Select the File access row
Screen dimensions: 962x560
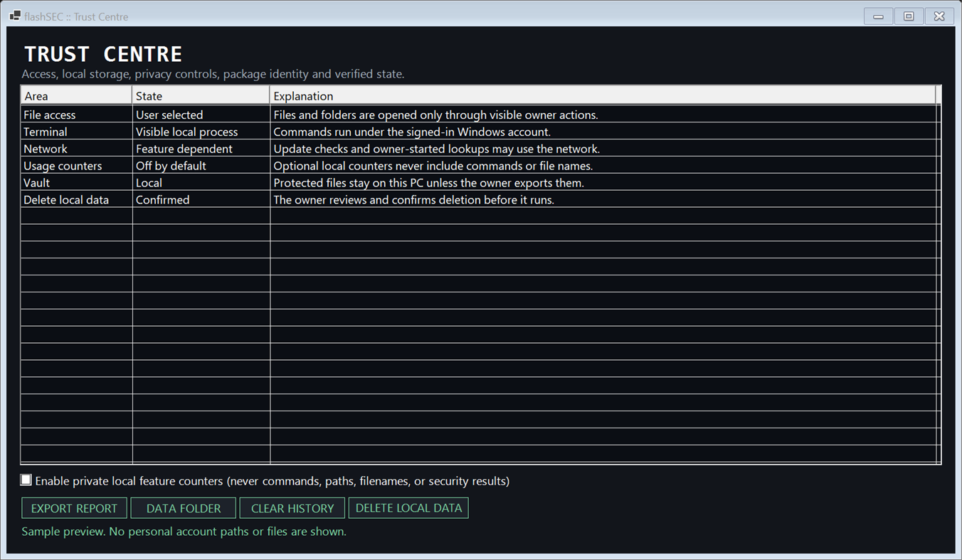tap(481, 115)
